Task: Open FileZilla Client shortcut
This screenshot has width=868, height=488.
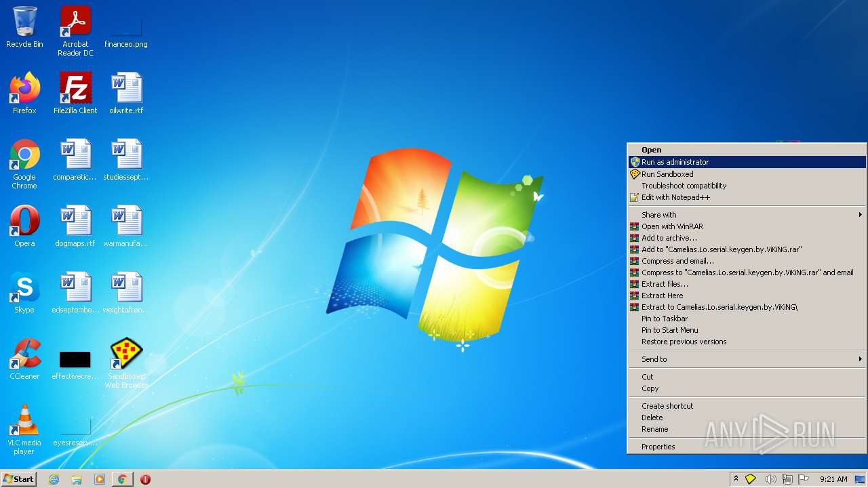Action: point(75,94)
